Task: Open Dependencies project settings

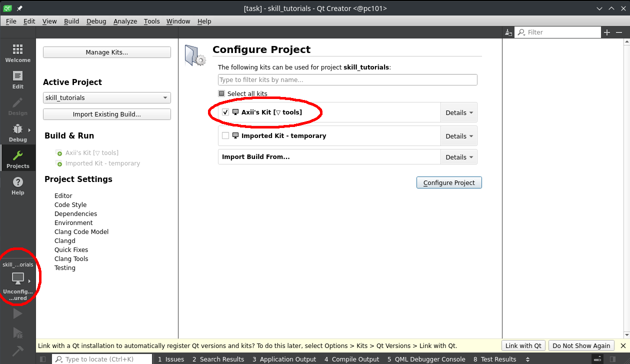Action: tap(75, 213)
